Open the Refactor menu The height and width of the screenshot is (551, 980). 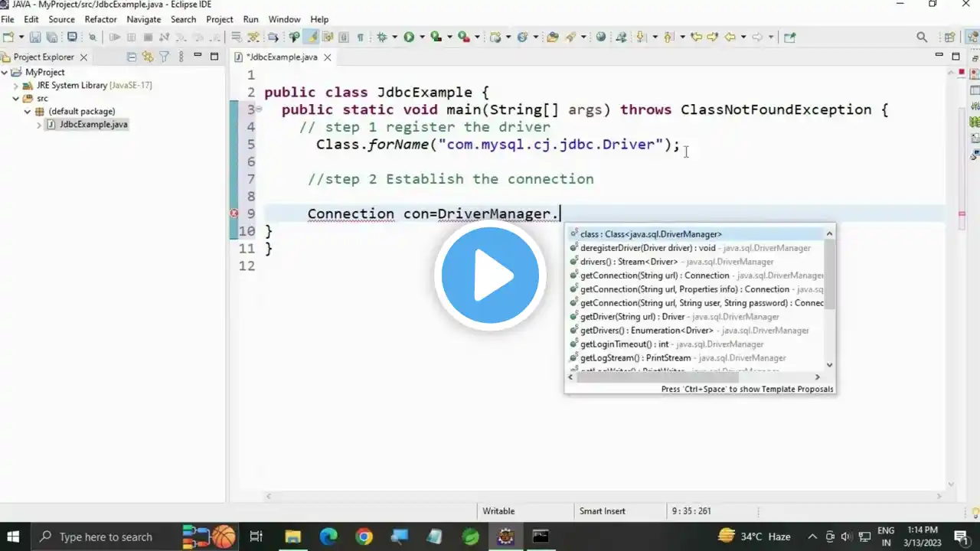pos(100,19)
